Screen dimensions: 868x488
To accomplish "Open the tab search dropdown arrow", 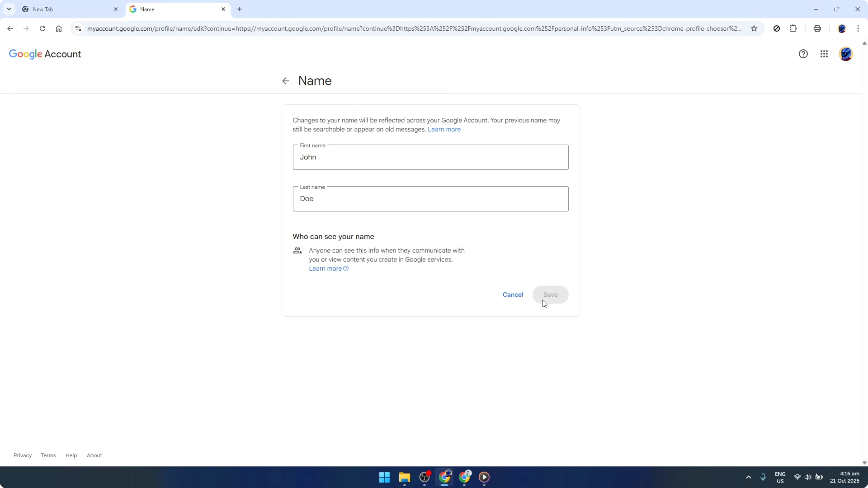I will click(9, 9).
